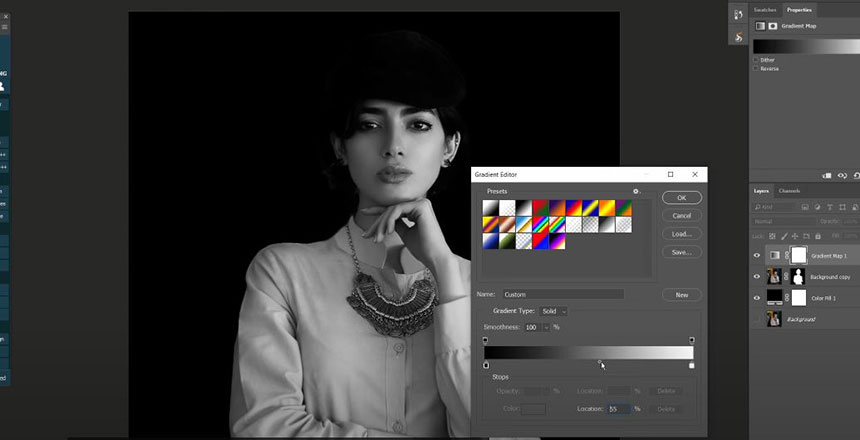Click the gradient Name field showing Custom
This screenshot has width=860, height=440.
click(x=563, y=295)
